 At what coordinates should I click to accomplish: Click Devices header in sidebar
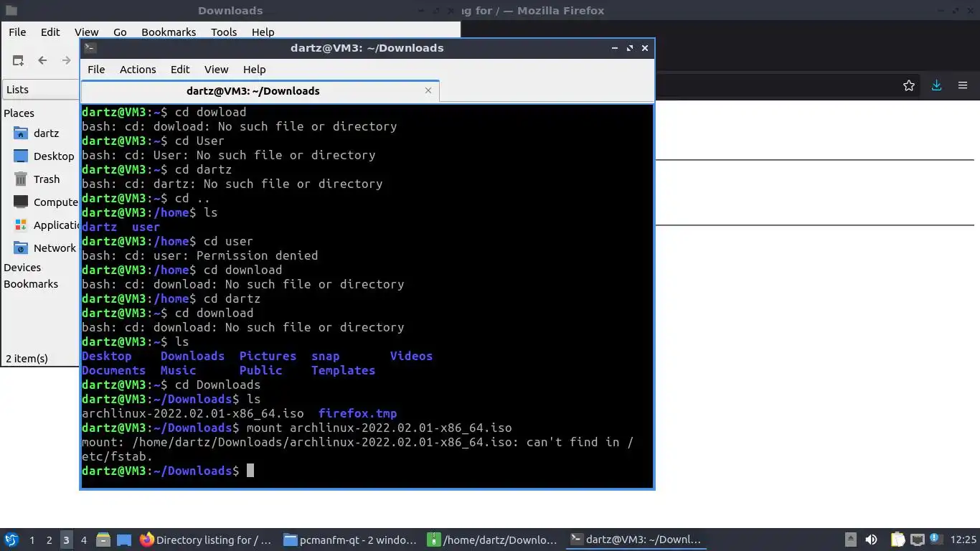(22, 268)
